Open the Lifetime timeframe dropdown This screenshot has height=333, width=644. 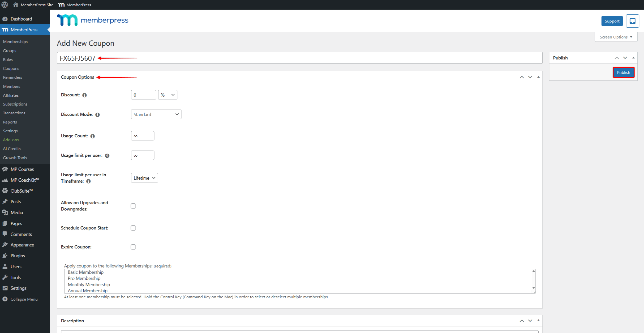144,178
